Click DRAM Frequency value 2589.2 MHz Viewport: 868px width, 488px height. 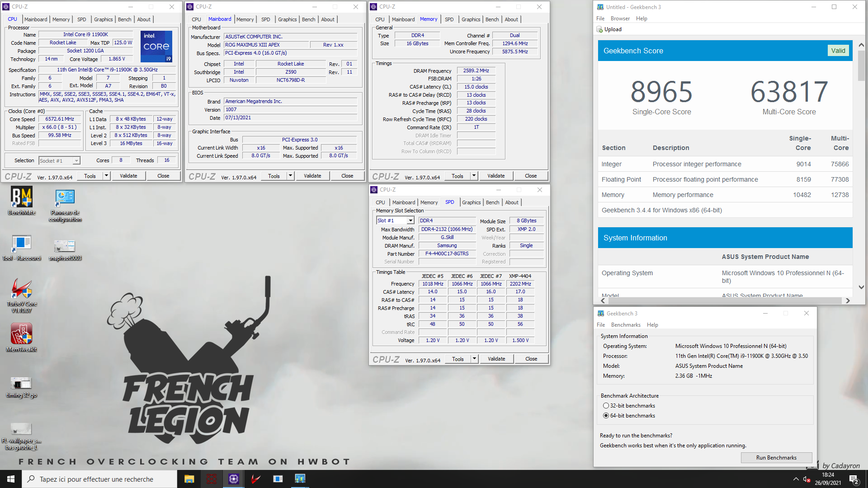point(476,71)
